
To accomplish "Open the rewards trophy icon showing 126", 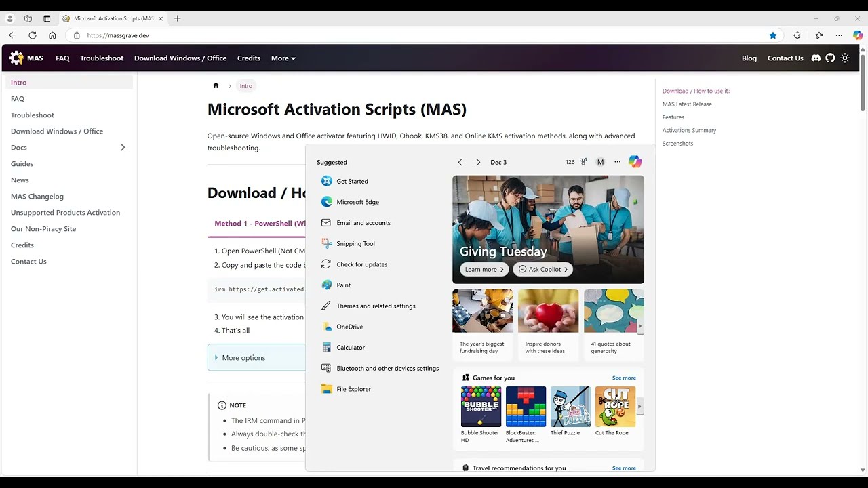I will tap(583, 162).
